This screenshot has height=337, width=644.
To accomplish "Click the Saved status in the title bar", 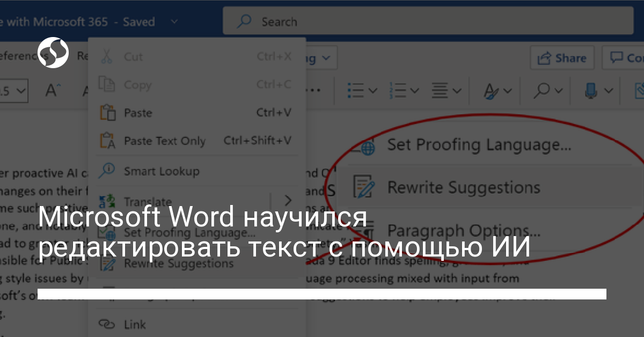I will click(x=138, y=22).
